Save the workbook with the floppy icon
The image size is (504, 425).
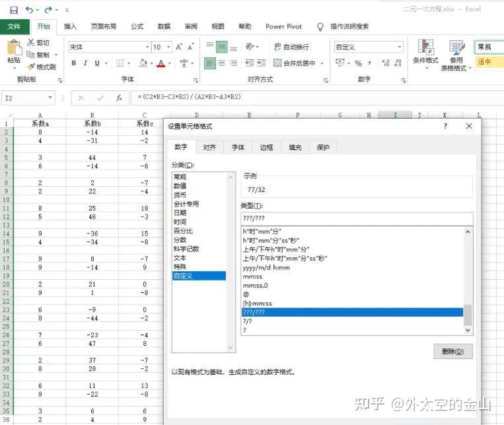coord(14,10)
